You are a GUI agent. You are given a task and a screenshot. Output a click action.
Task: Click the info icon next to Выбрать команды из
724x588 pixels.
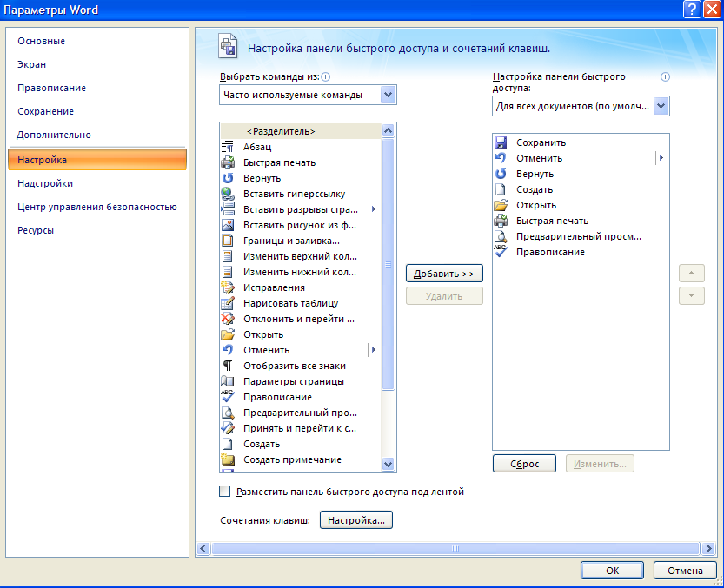[x=326, y=77]
